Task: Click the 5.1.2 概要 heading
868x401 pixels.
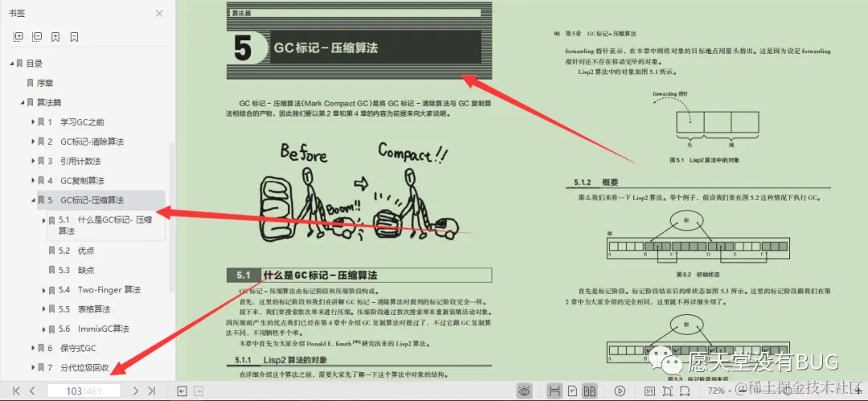Action: [x=596, y=182]
